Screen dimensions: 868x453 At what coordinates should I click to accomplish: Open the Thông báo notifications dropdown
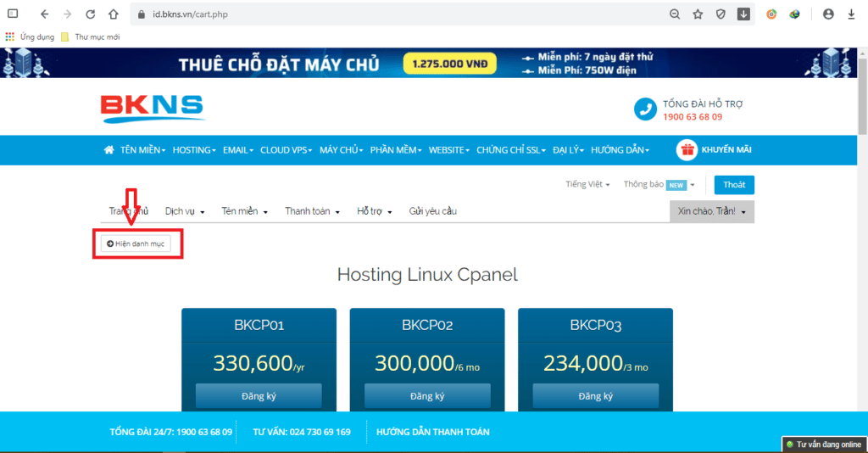click(x=659, y=184)
